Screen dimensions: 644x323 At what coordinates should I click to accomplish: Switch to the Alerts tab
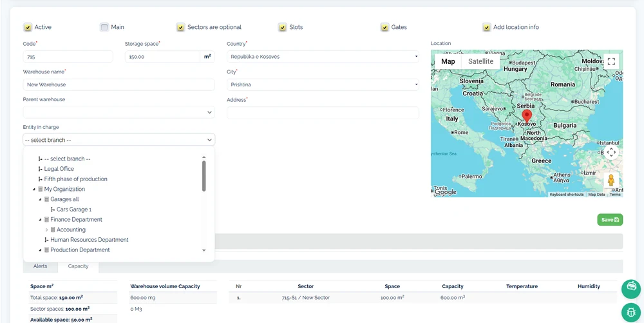pyautogui.click(x=40, y=266)
